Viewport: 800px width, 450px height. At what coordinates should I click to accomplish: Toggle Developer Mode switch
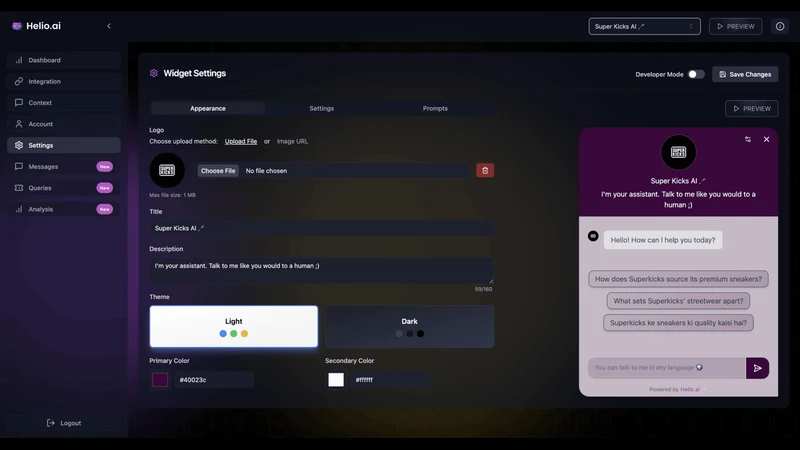click(696, 74)
